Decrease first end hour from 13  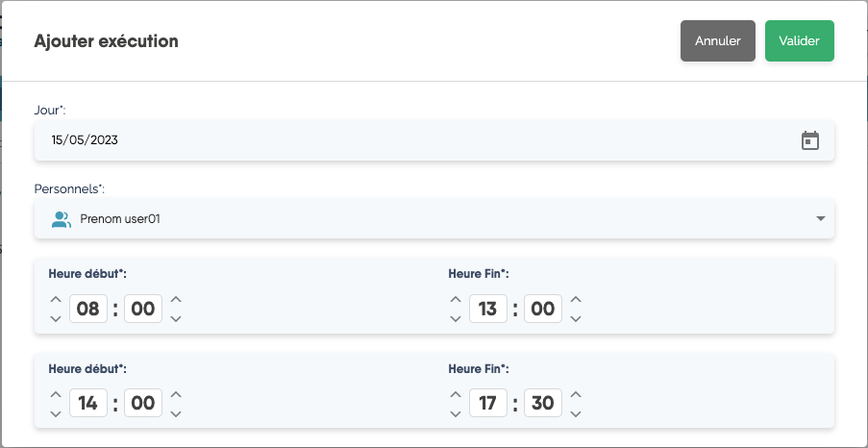(456, 319)
